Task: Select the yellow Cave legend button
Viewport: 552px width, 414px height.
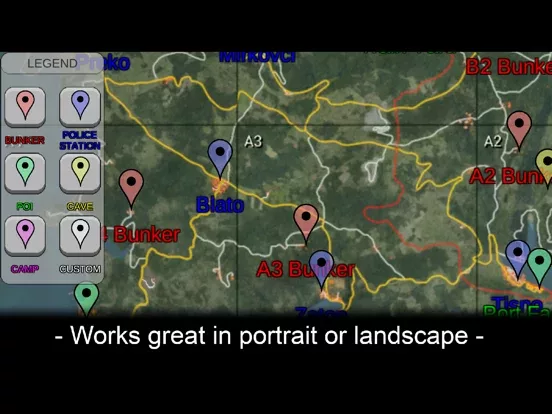Action: (80, 173)
